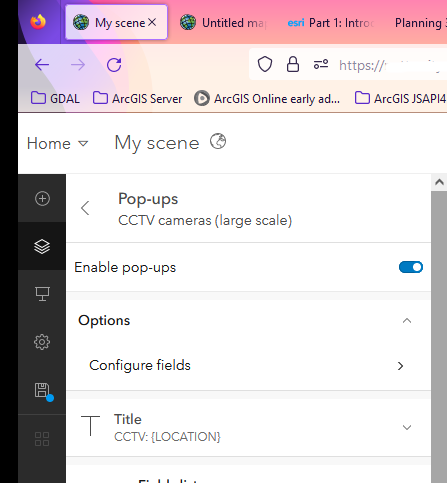Collapse the Options section

click(407, 321)
